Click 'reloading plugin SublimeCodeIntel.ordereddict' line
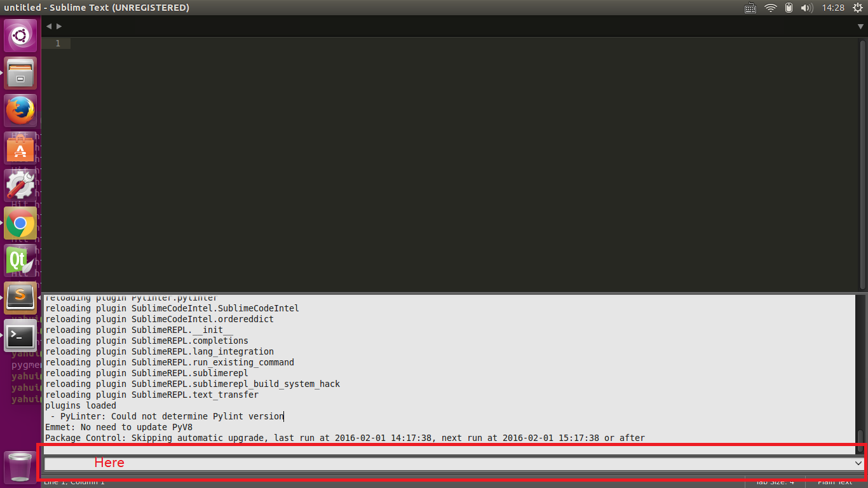 pyautogui.click(x=159, y=319)
